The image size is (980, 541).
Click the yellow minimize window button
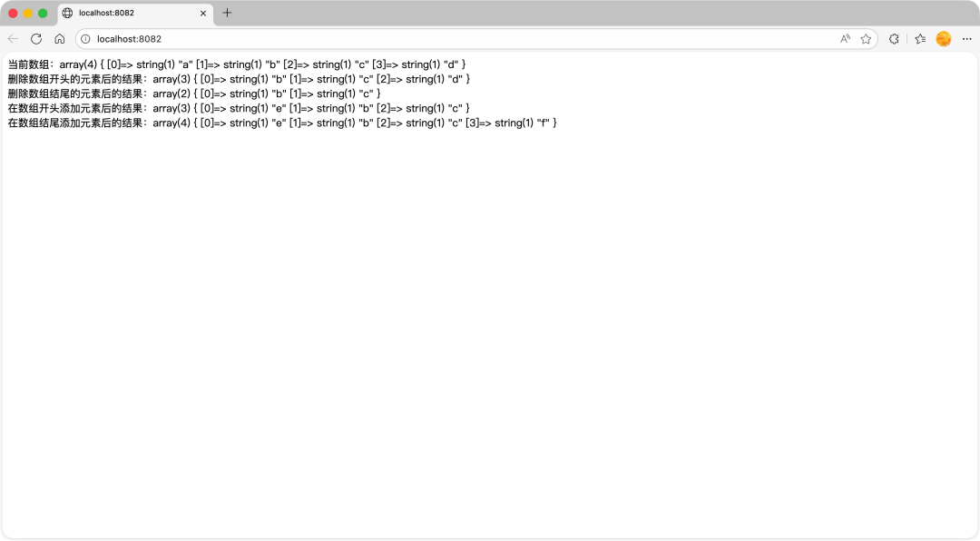[27, 13]
